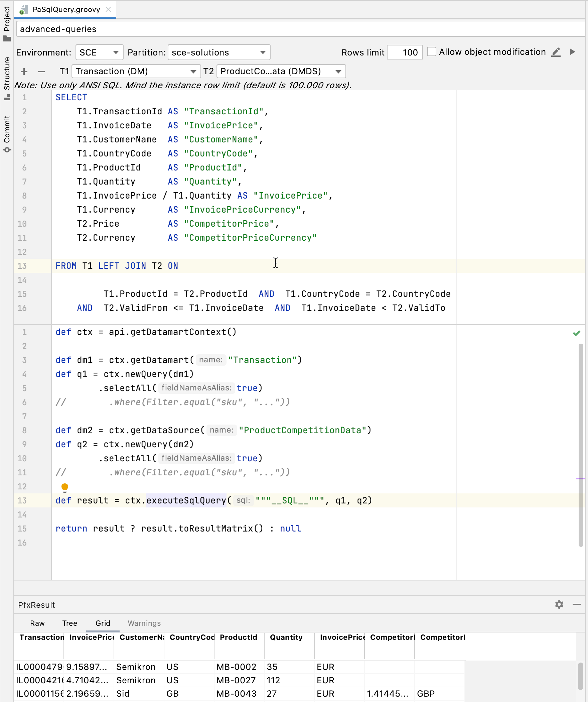Open edit mode with the pencil icon
The width and height of the screenshot is (588, 702).
click(556, 52)
